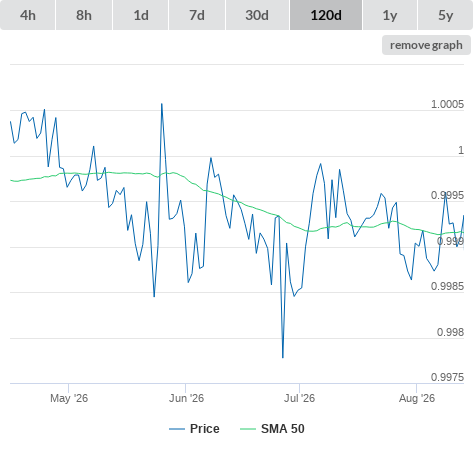Click the remove graph button
The height and width of the screenshot is (455, 474).
pyautogui.click(x=426, y=45)
